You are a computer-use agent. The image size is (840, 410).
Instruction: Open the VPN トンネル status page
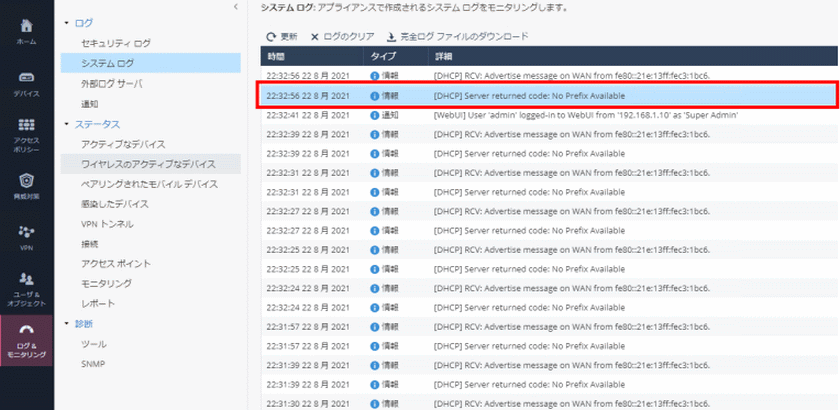107,224
